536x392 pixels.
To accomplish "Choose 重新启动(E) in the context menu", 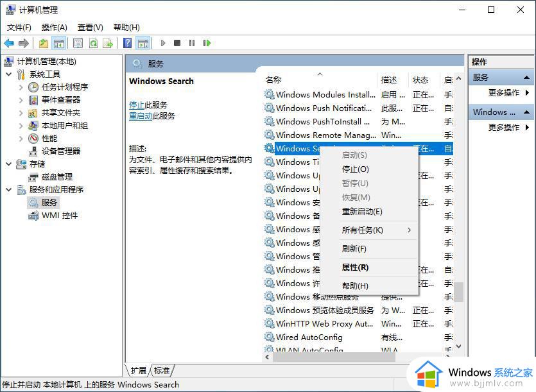I will (369, 212).
